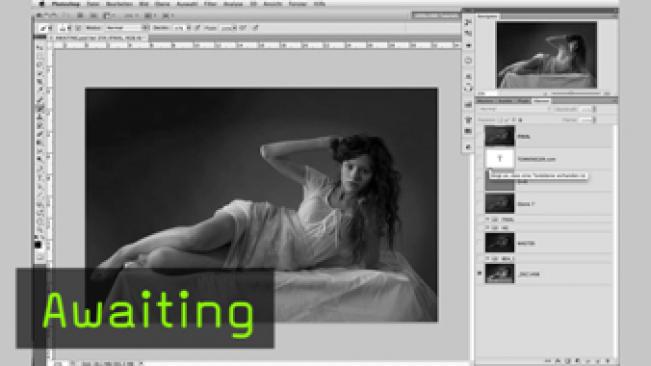Click the add layer style fx icon
The image size is (651, 366).
tap(558, 361)
